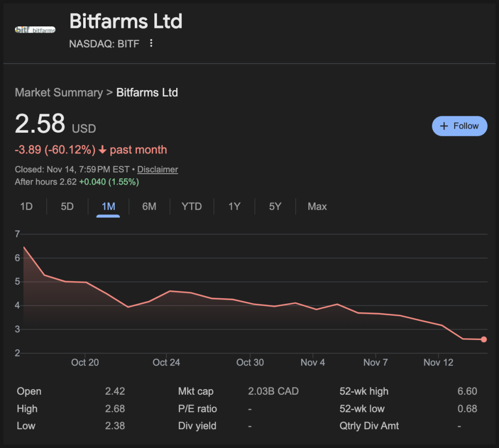This screenshot has width=499, height=448.
Task: Click the Bitfarms logo icon
Action: click(x=35, y=30)
